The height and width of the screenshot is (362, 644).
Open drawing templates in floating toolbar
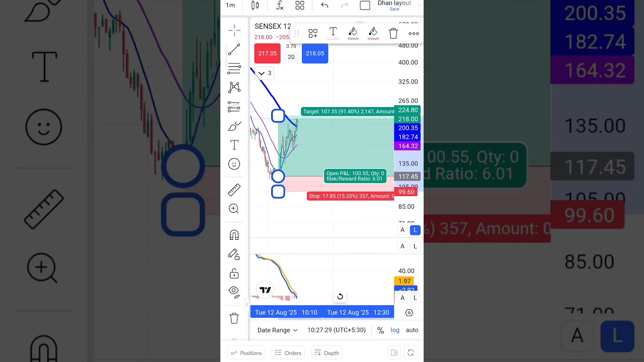313,34
